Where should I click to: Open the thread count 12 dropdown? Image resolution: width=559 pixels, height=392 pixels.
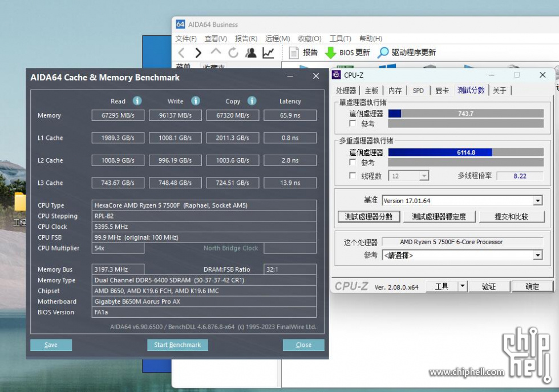[423, 176]
